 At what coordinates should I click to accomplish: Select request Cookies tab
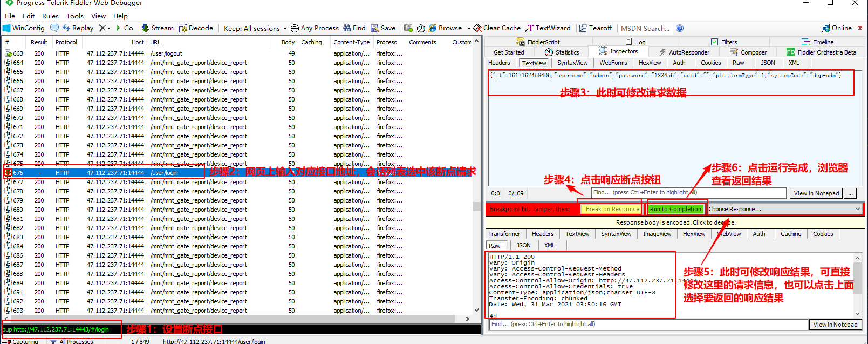tap(710, 63)
